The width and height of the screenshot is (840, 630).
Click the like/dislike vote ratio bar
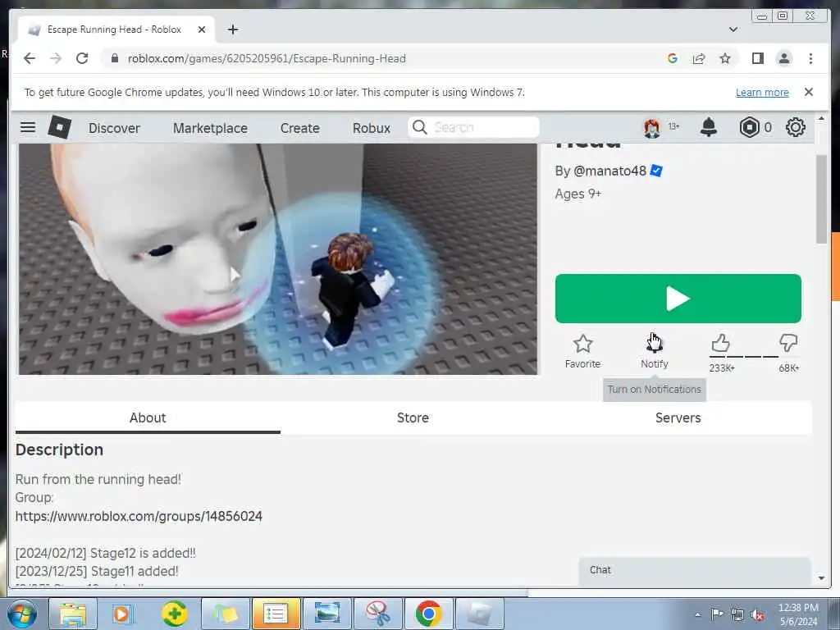(x=755, y=356)
